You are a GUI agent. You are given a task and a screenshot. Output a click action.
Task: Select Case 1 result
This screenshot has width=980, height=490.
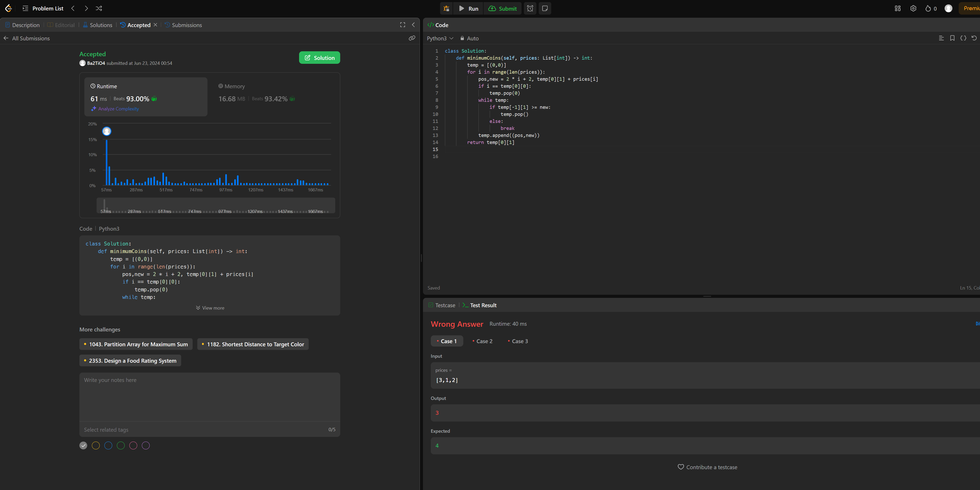tap(447, 341)
